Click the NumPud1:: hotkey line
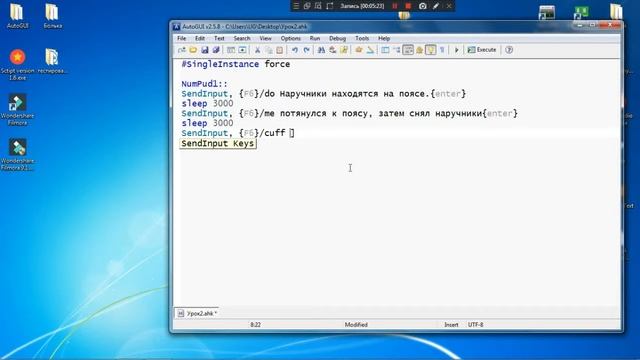 pos(204,84)
